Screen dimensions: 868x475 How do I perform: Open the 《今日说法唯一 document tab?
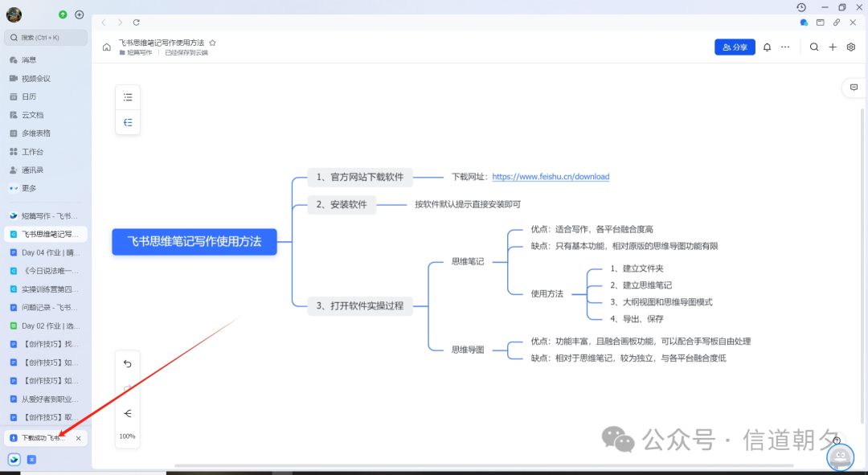click(x=45, y=271)
